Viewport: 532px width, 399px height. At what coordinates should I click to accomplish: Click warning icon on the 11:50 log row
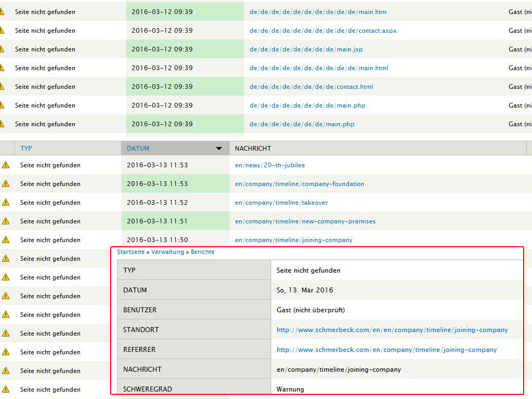pyautogui.click(x=6, y=240)
